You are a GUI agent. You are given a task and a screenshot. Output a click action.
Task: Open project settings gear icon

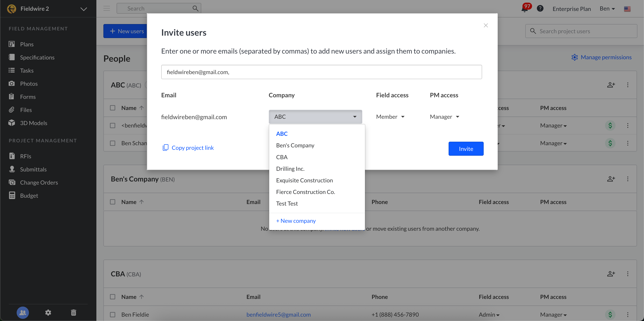pos(48,312)
